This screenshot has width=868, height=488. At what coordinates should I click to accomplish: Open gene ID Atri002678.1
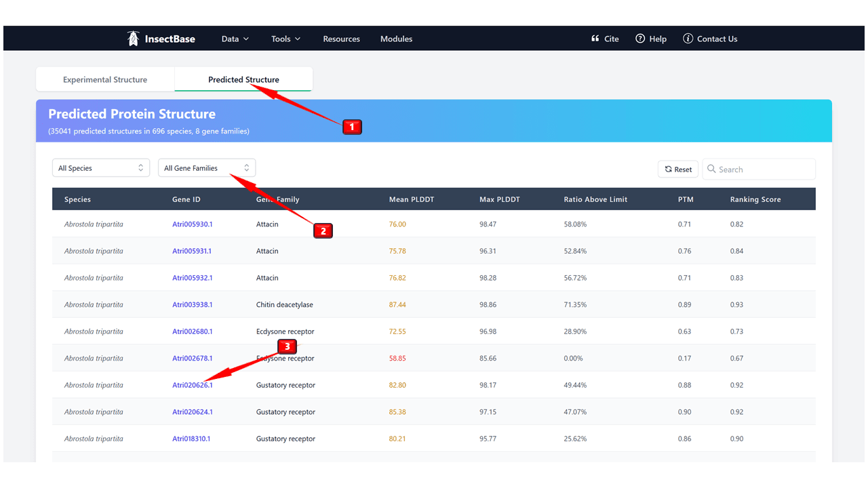click(x=192, y=359)
